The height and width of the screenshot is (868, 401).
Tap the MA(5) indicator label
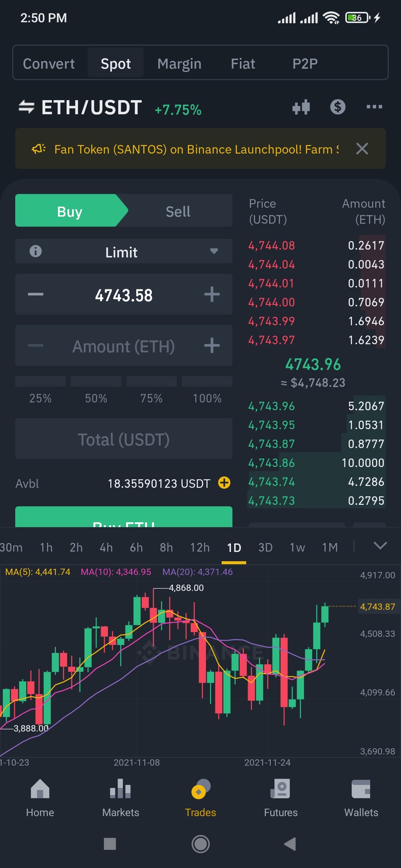click(38, 572)
